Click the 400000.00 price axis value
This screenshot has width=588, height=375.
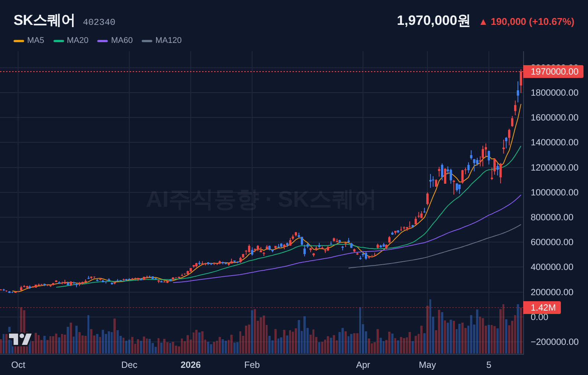(552, 267)
